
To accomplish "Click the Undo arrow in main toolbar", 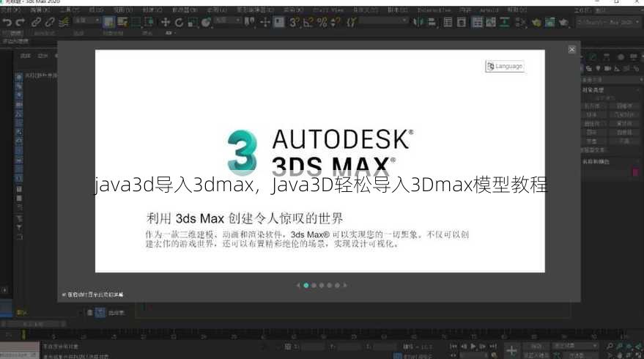I will [7, 22].
